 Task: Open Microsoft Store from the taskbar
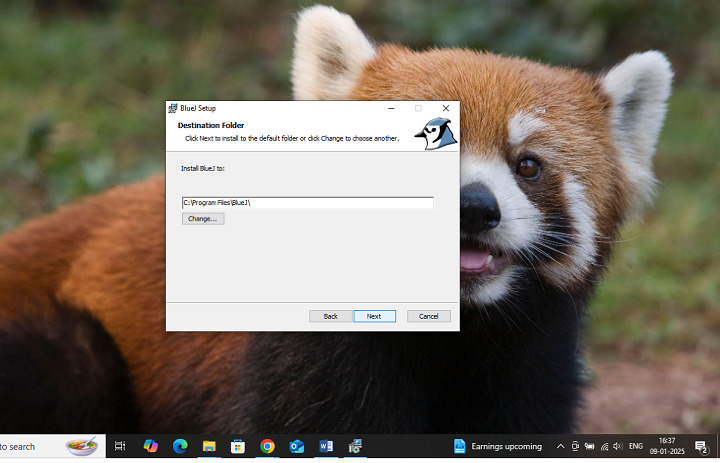coord(238,446)
